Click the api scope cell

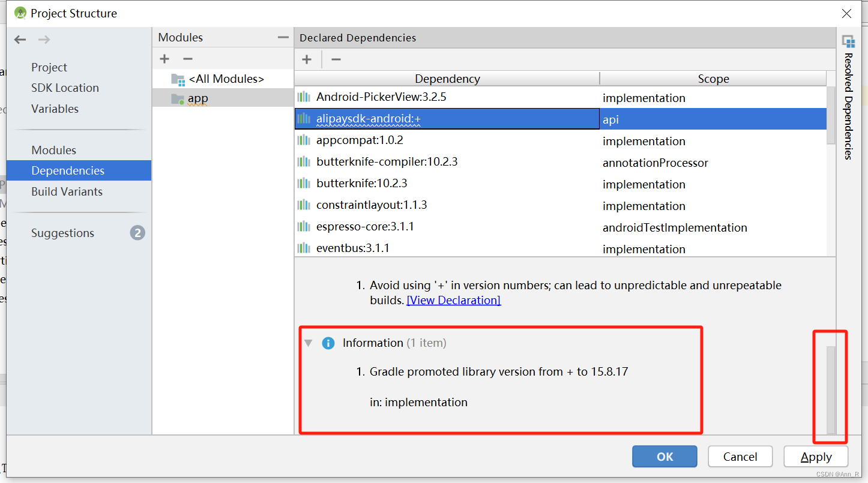(x=713, y=119)
